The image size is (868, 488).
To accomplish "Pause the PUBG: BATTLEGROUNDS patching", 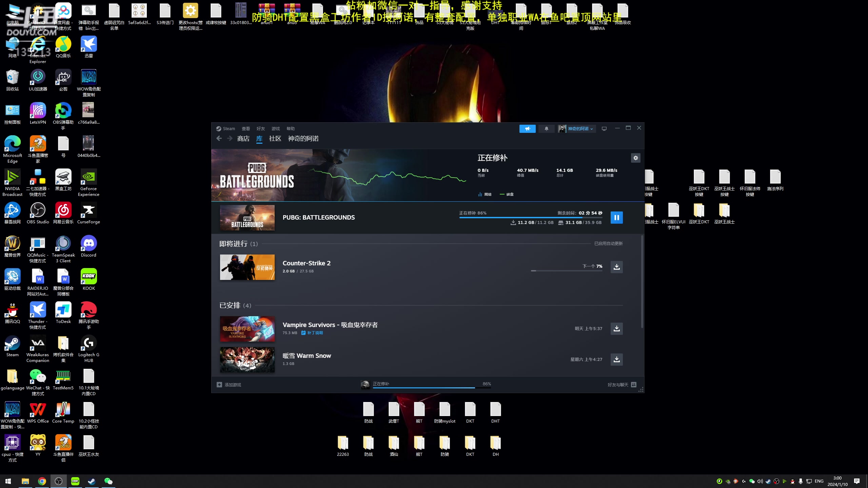I will coord(616,218).
